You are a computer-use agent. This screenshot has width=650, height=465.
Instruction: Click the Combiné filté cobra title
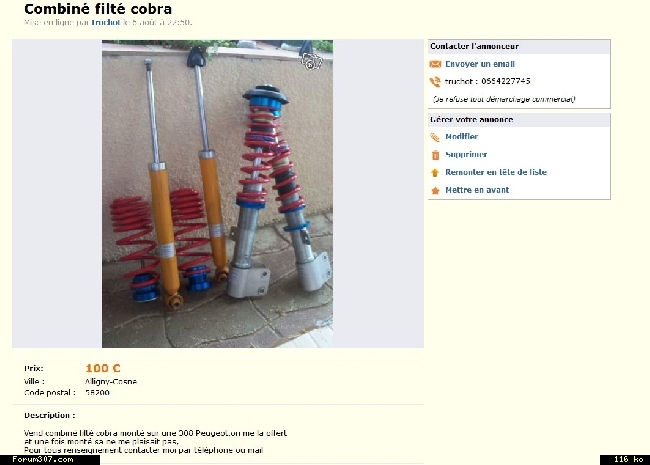click(x=98, y=9)
